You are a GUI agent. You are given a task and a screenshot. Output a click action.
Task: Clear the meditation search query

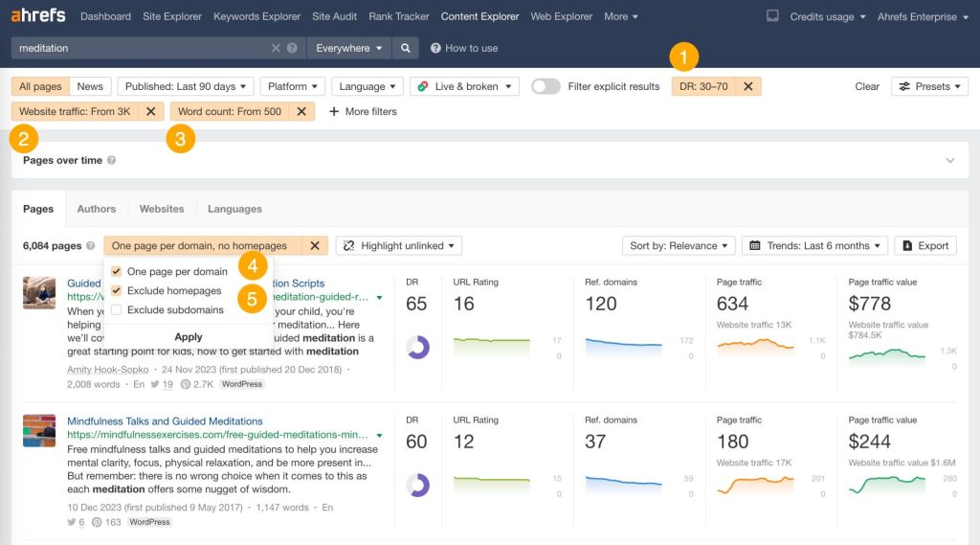(275, 48)
